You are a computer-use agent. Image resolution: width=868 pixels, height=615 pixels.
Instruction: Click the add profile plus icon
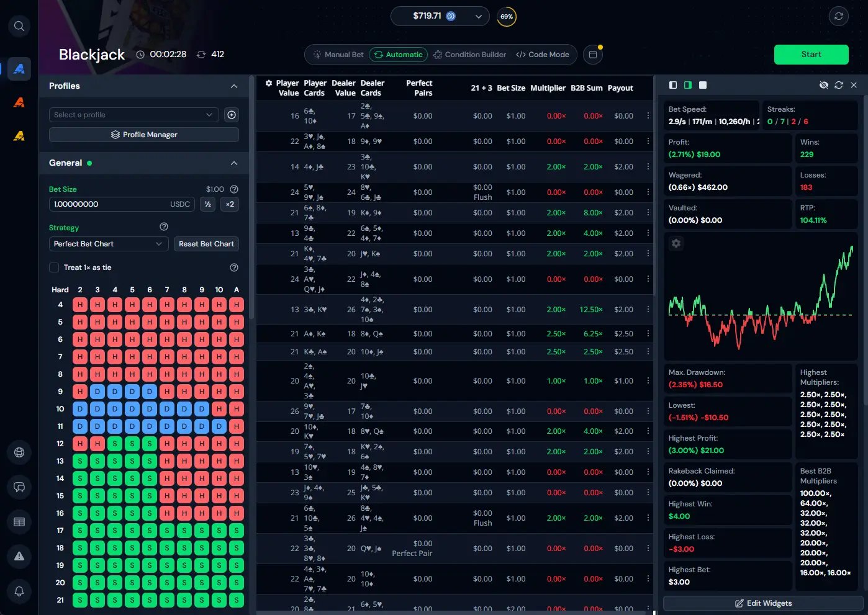click(x=232, y=115)
